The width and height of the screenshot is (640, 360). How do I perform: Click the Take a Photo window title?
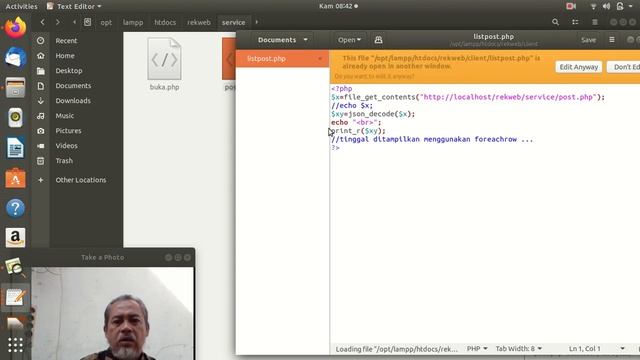click(102, 258)
